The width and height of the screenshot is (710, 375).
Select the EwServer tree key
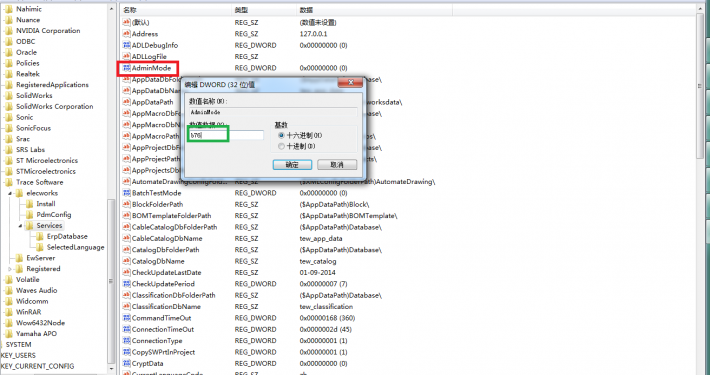click(40, 258)
